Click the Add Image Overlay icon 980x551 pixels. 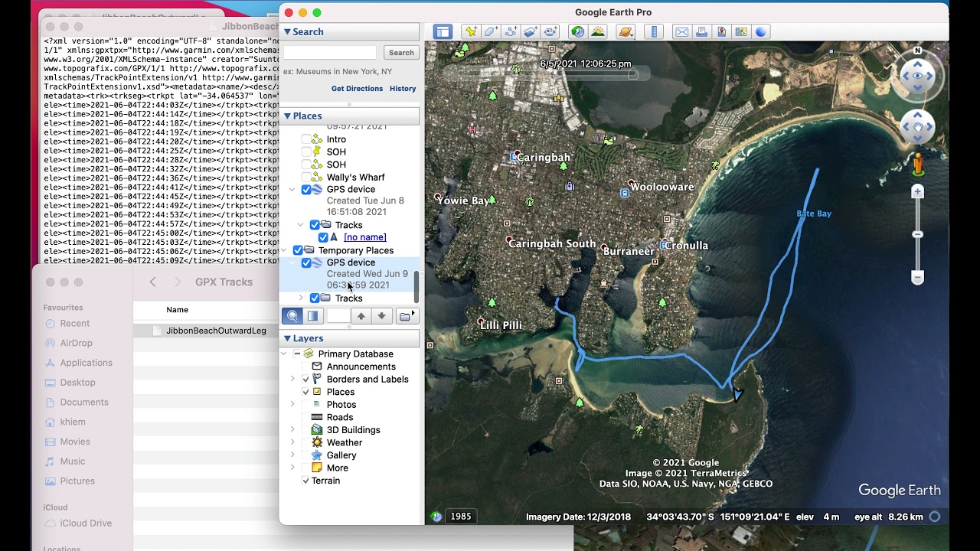coord(531,31)
